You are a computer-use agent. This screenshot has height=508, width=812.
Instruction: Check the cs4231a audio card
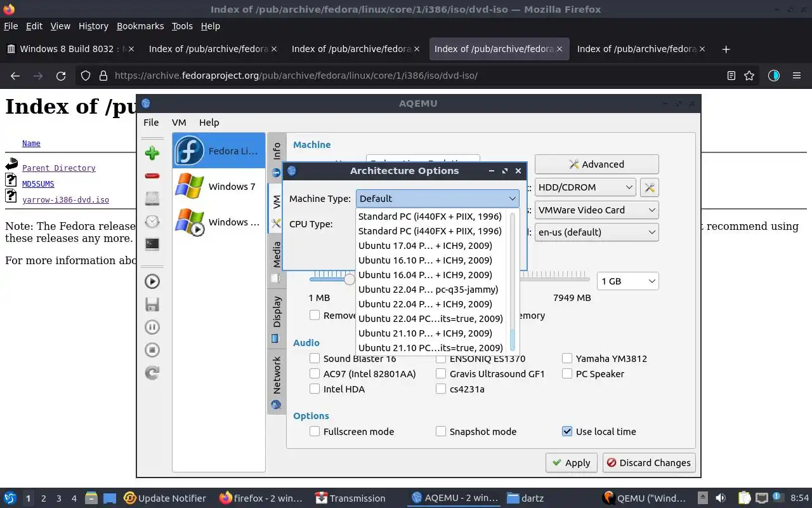(x=441, y=389)
